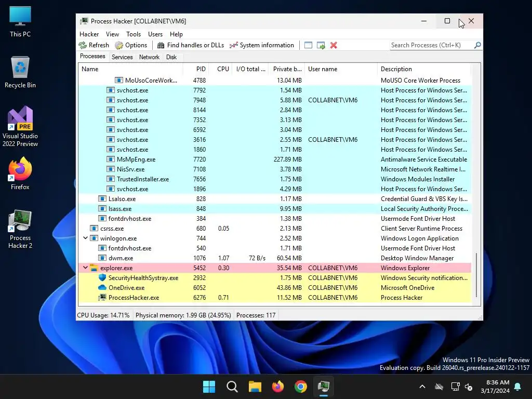Open the Recycle Bin desktop icon
The image size is (532, 399).
20,72
